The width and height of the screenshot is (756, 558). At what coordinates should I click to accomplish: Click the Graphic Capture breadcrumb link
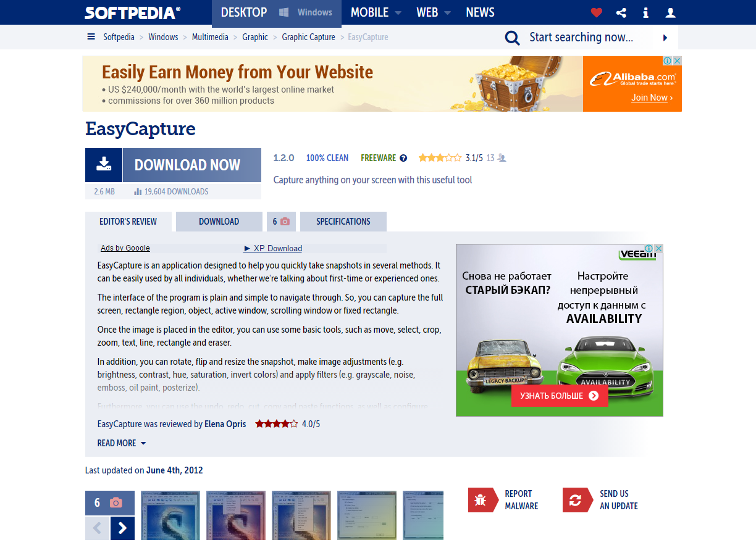pyautogui.click(x=308, y=37)
